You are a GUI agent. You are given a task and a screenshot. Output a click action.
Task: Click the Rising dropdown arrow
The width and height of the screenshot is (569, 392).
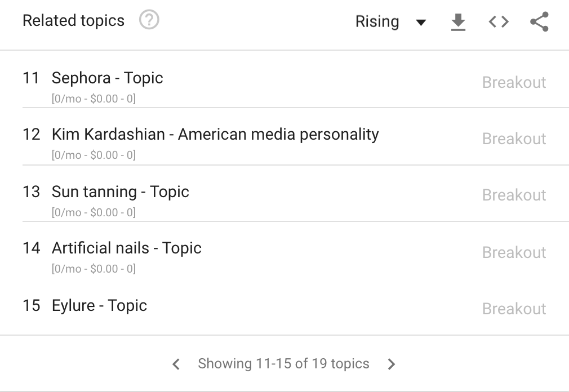[420, 23]
